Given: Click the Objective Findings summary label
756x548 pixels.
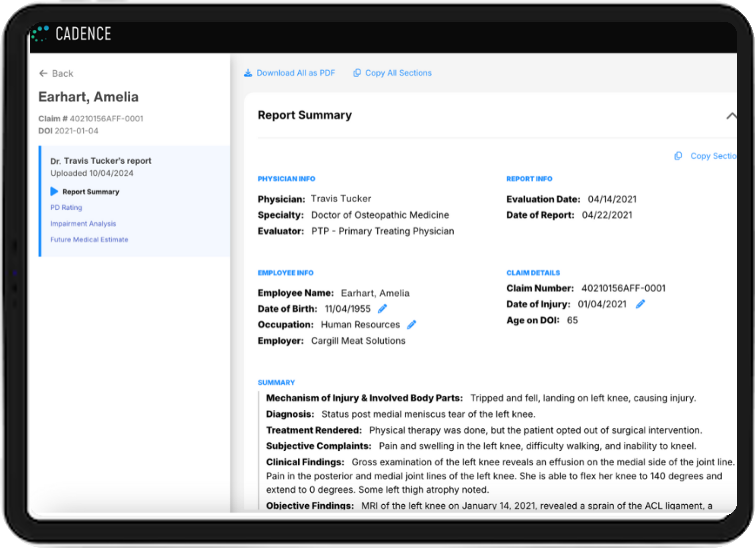Looking at the screenshot, I should coord(310,506).
